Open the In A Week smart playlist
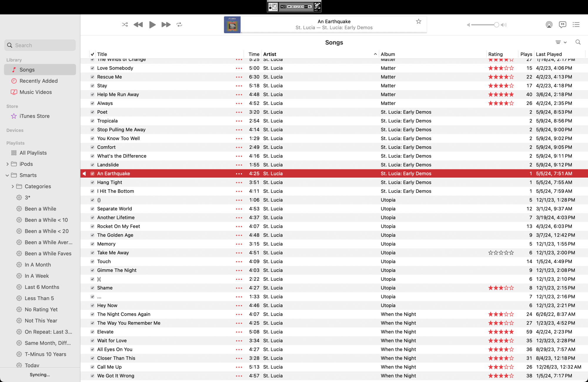 point(40,276)
